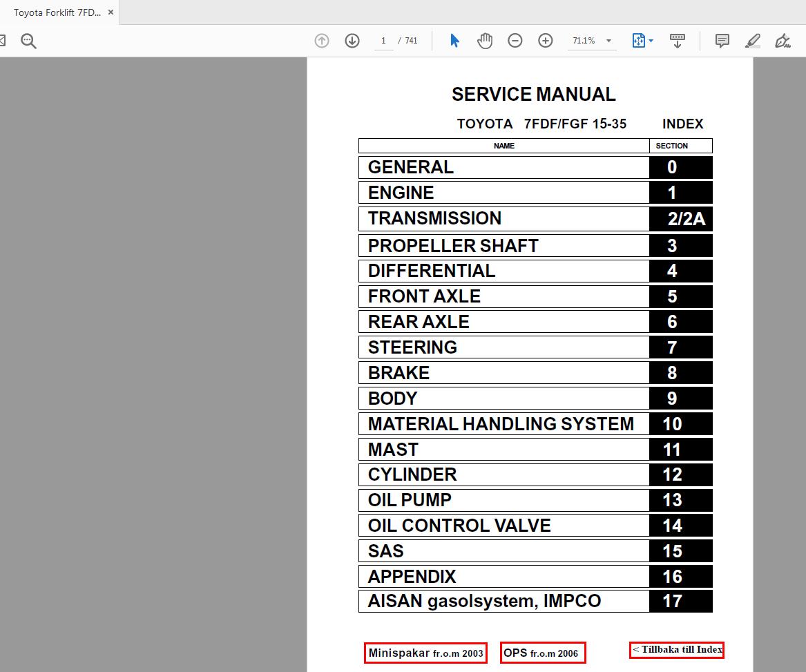The height and width of the screenshot is (672, 806).
Task: Click section number 10 black box
Action: point(681,424)
